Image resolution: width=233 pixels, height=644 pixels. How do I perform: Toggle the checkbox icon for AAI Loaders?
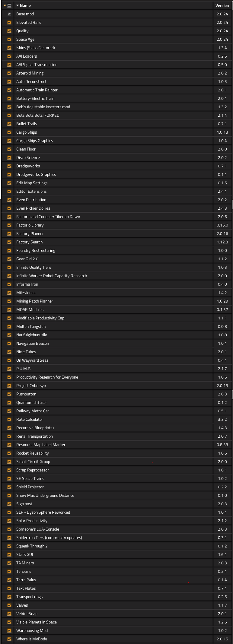(9, 56)
